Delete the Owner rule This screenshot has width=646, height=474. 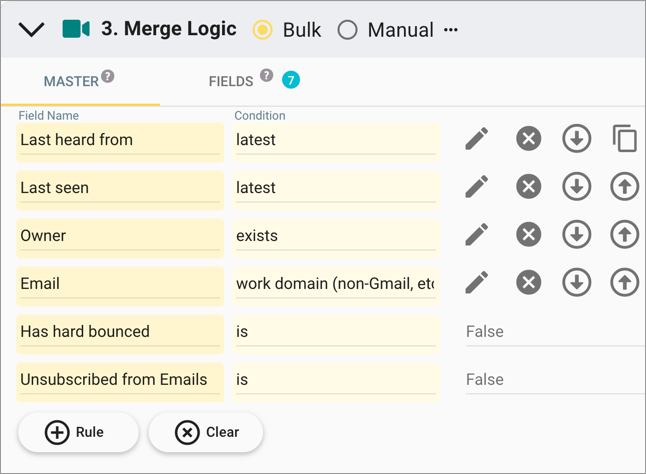pos(529,234)
